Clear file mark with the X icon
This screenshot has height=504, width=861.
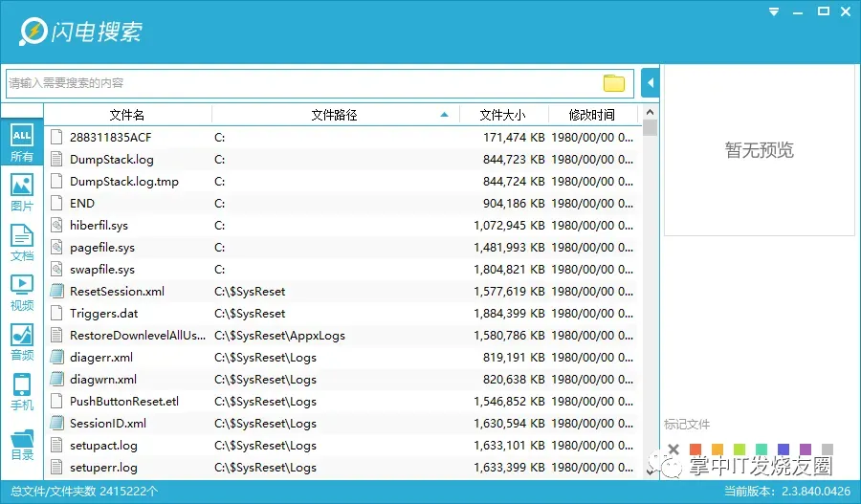click(673, 449)
